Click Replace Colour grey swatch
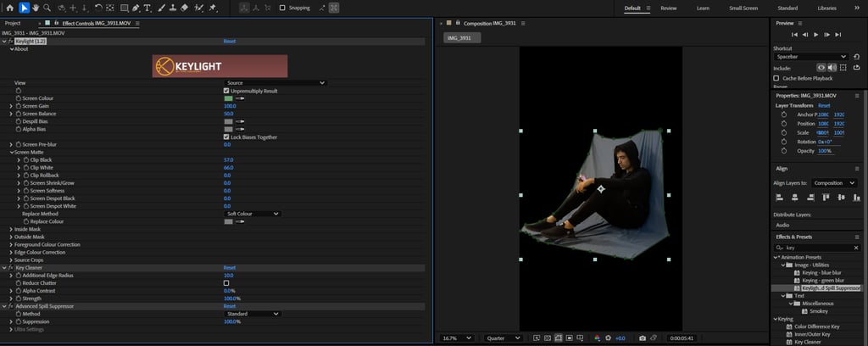 coord(228,221)
